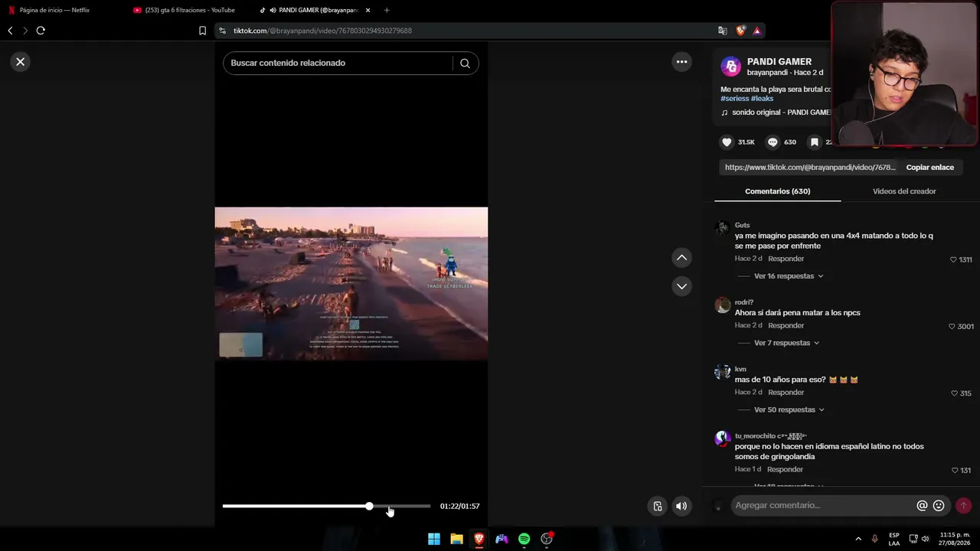Open the page translate icon
The height and width of the screenshot is (551, 980).
[722, 31]
